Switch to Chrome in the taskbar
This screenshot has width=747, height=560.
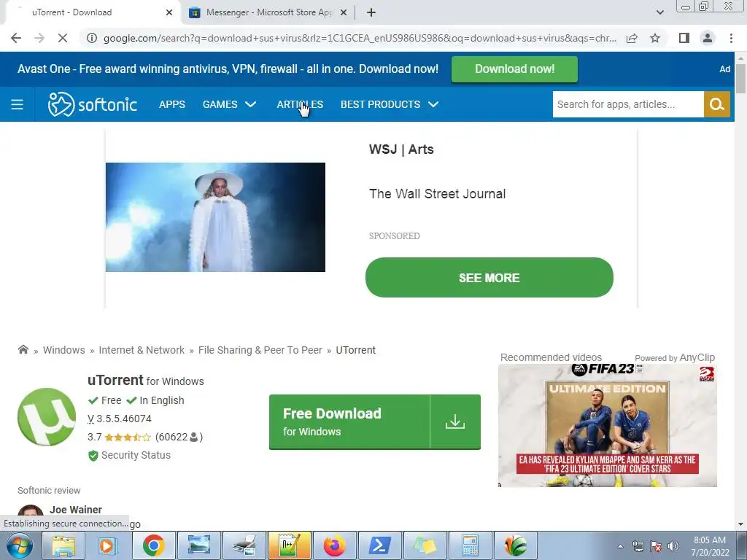(x=153, y=545)
